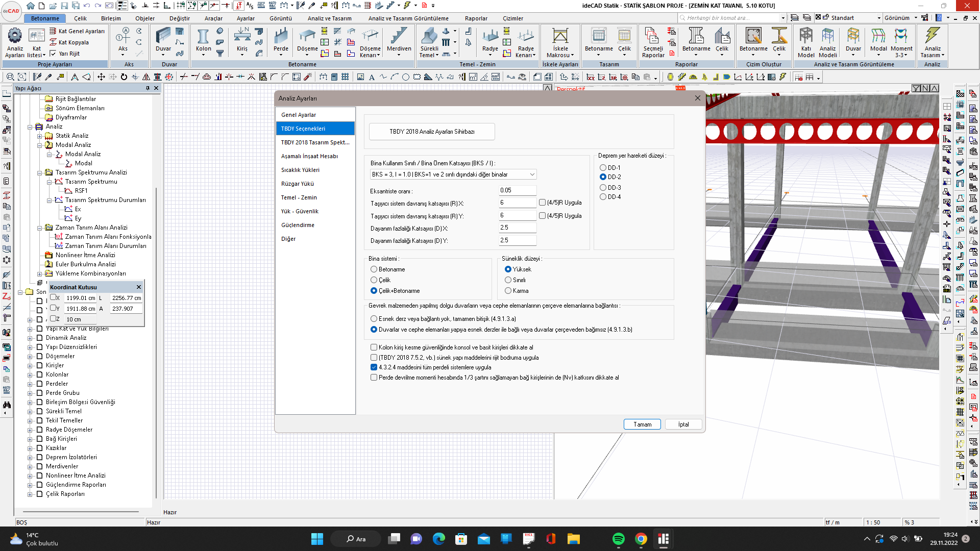The height and width of the screenshot is (551, 980).
Task: Open Analiz ve Tasarım ribbon tab
Action: click(x=329, y=18)
